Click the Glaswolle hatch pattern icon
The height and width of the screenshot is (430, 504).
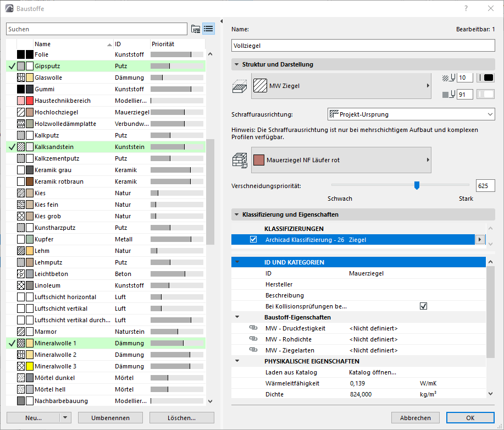(x=21, y=78)
